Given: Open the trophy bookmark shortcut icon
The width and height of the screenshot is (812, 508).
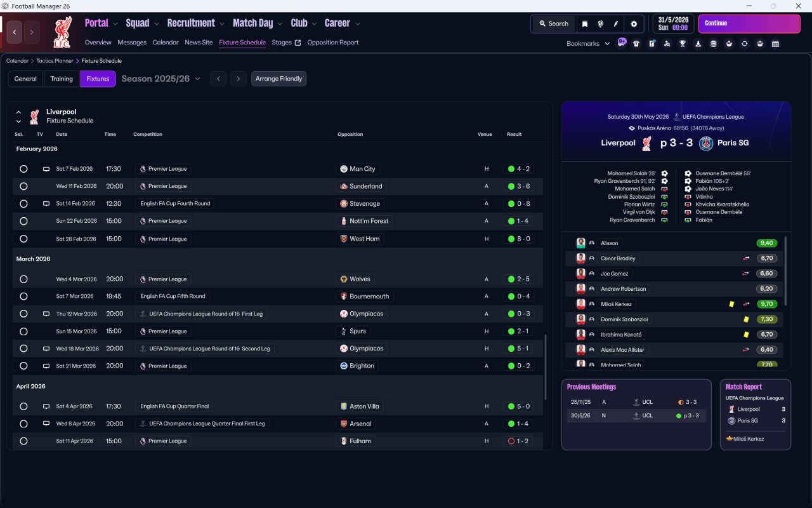Looking at the screenshot, I should 683,44.
